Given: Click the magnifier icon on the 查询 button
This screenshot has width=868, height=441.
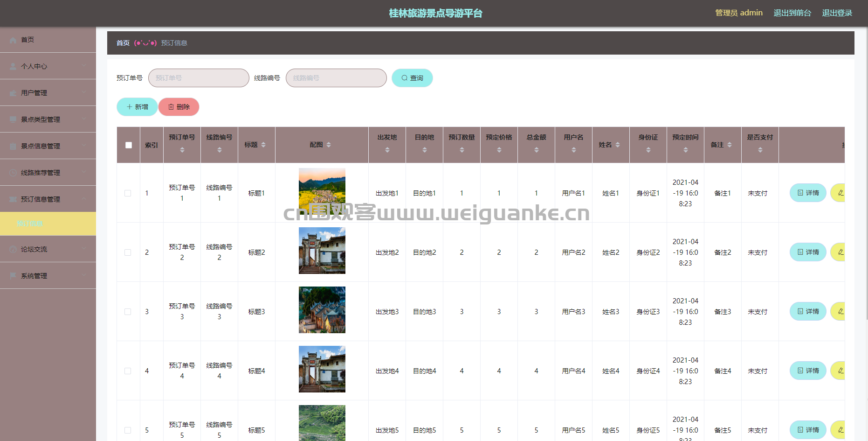Looking at the screenshot, I should click(404, 78).
